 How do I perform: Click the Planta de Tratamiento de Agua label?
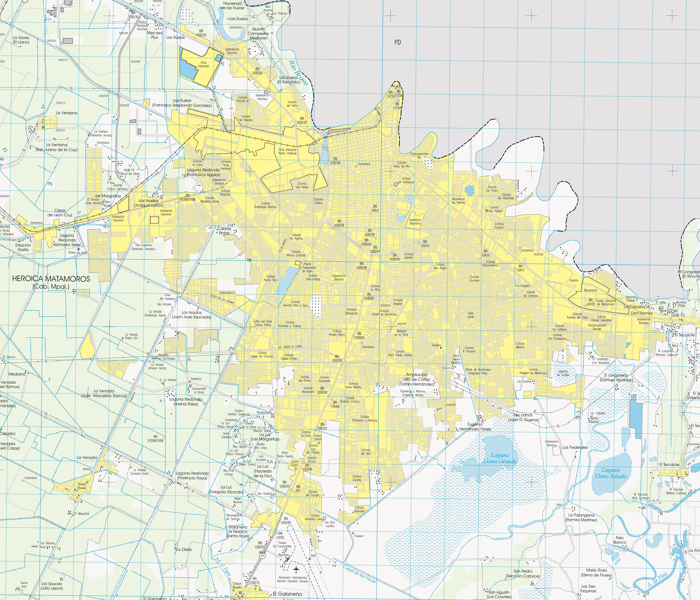coord(307,267)
